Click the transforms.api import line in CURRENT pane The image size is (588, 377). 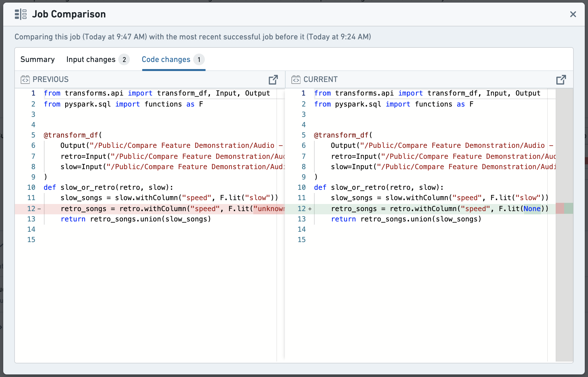(x=427, y=93)
